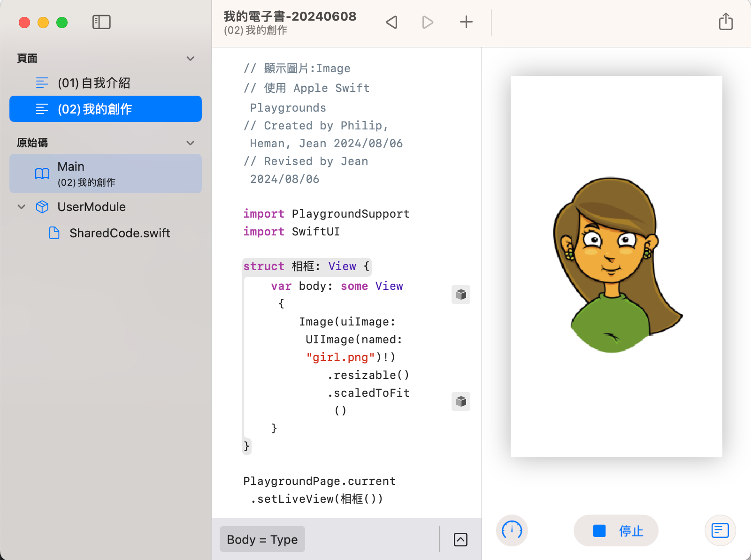This screenshot has width=751, height=560.
Task: Click the Body = Type suggestion
Action: (262, 539)
